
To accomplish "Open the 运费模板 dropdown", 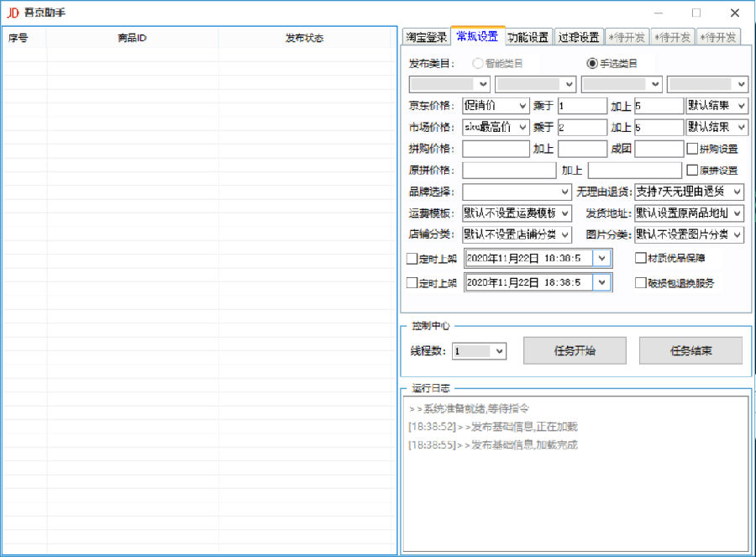I will pyautogui.click(x=517, y=213).
